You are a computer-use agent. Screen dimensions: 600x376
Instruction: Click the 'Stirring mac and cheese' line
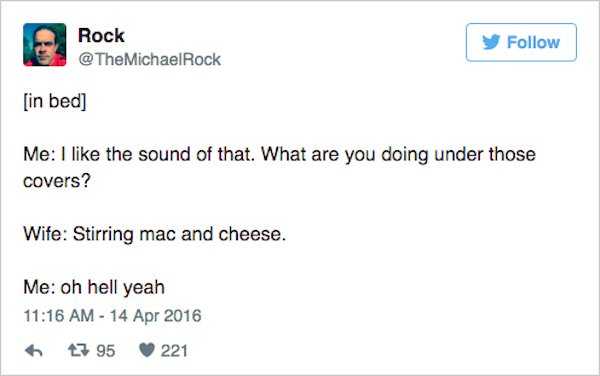pyautogui.click(x=179, y=234)
